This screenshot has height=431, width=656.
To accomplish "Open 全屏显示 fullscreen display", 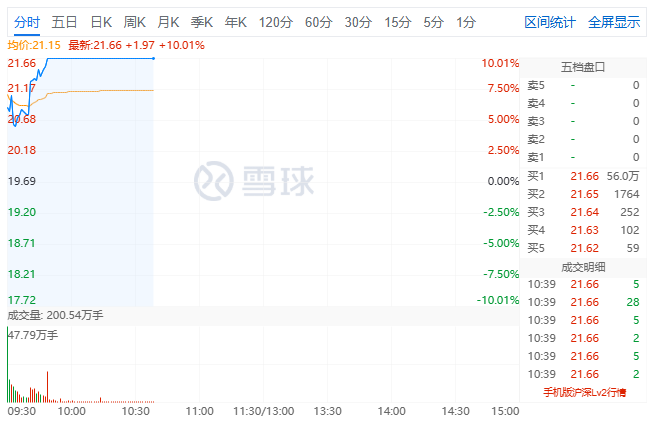I will (x=614, y=22).
